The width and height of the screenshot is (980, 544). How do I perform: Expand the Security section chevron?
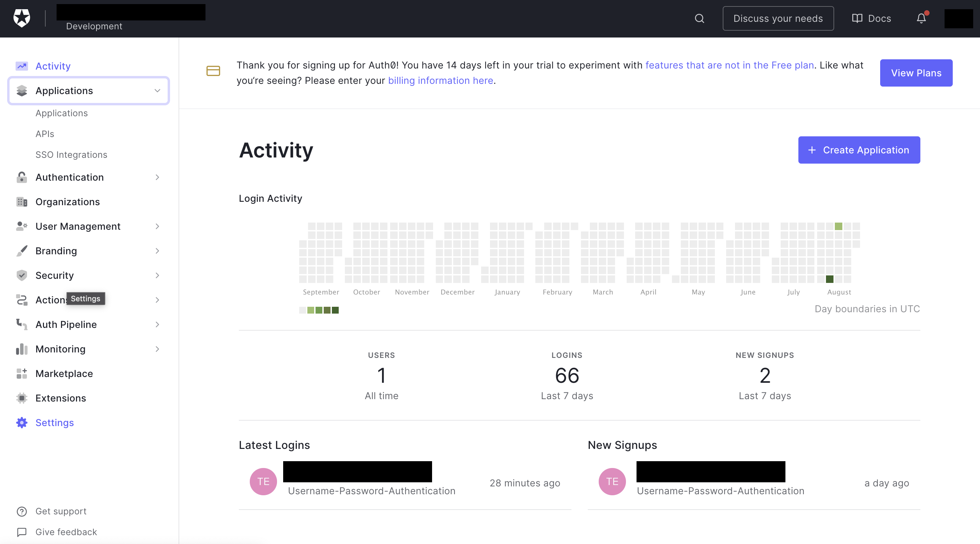(x=157, y=275)
